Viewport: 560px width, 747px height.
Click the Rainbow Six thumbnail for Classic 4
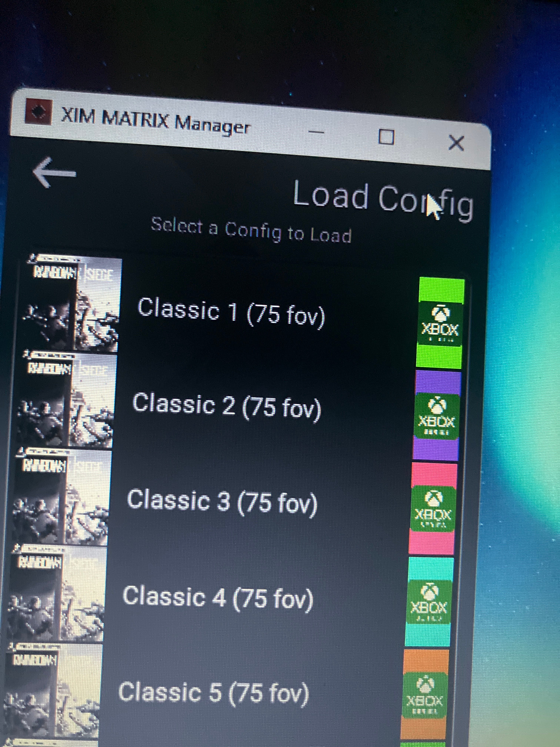pos(57,593)
